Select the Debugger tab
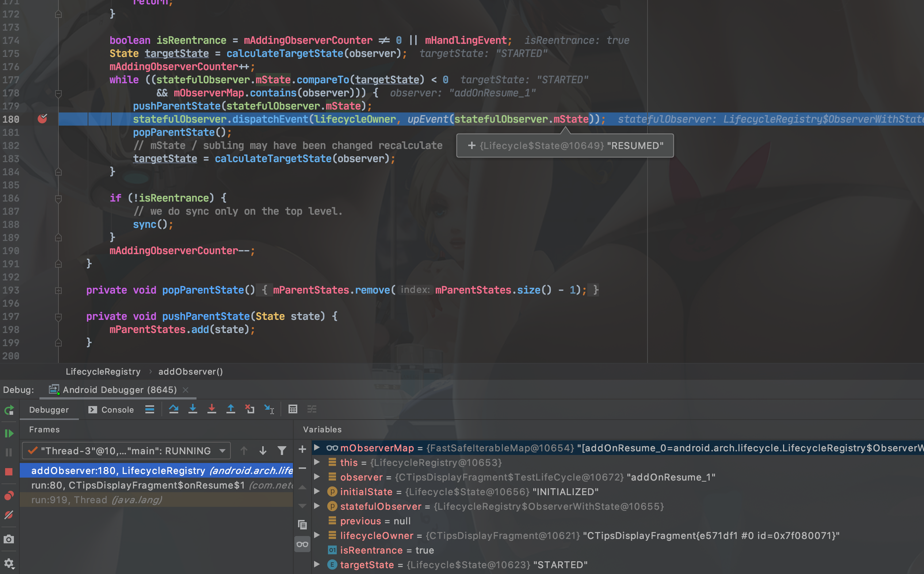The width and height of the screenshot is (924, 574). 49,410
